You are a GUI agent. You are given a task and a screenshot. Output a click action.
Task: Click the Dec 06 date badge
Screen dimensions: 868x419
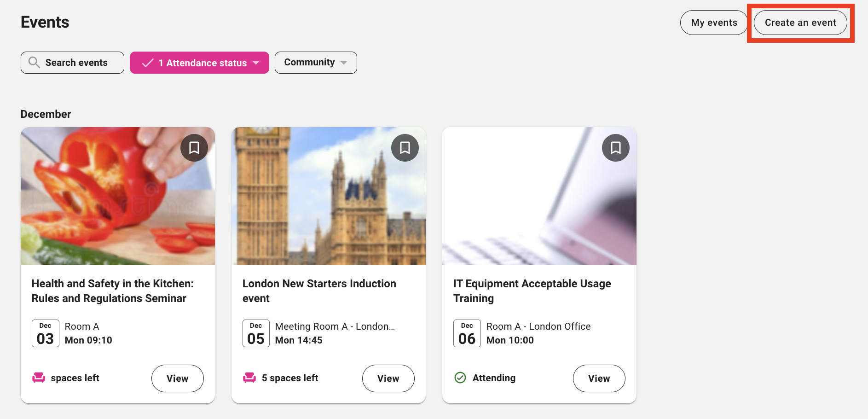click(x=467, y=333)
